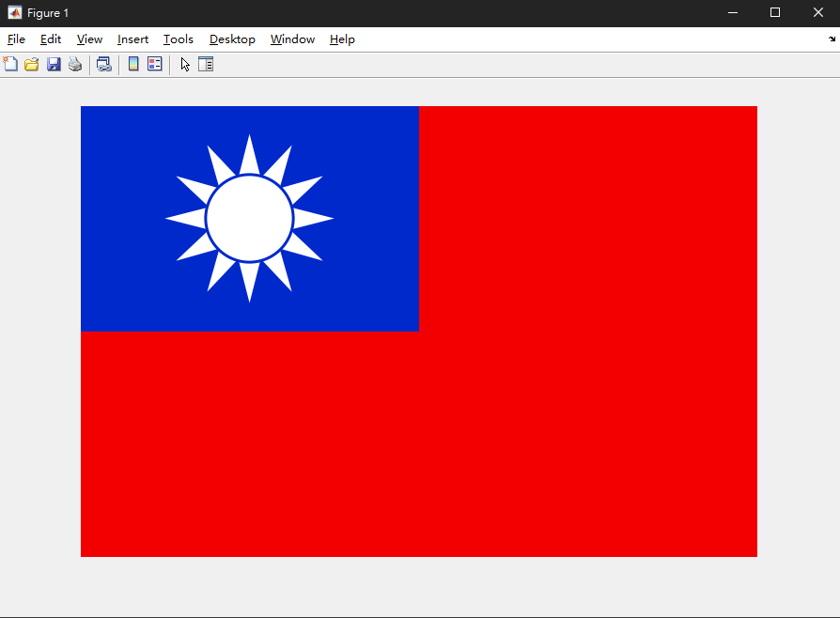Open the Desktop menu

click(x=232, y=39)
